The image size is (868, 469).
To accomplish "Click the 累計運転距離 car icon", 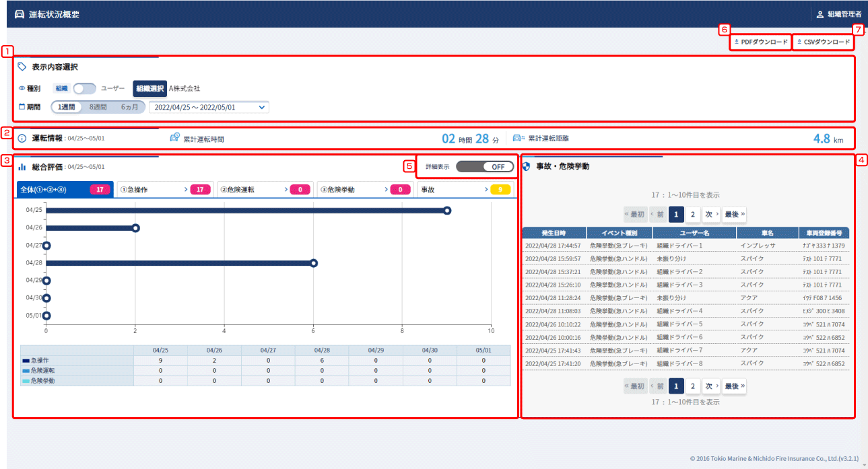I will 518,139.
